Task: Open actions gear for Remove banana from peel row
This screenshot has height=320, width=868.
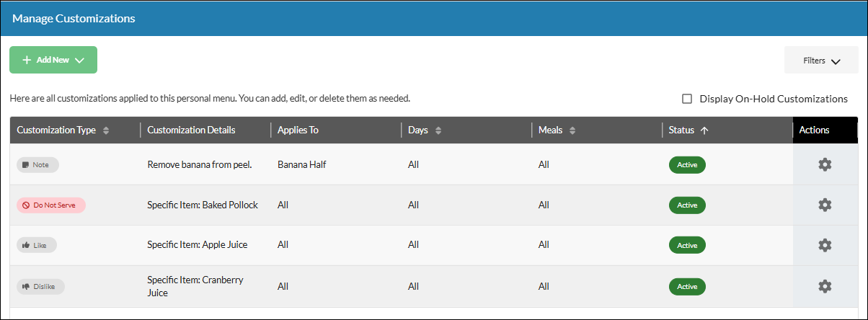Action: (825, 164)
